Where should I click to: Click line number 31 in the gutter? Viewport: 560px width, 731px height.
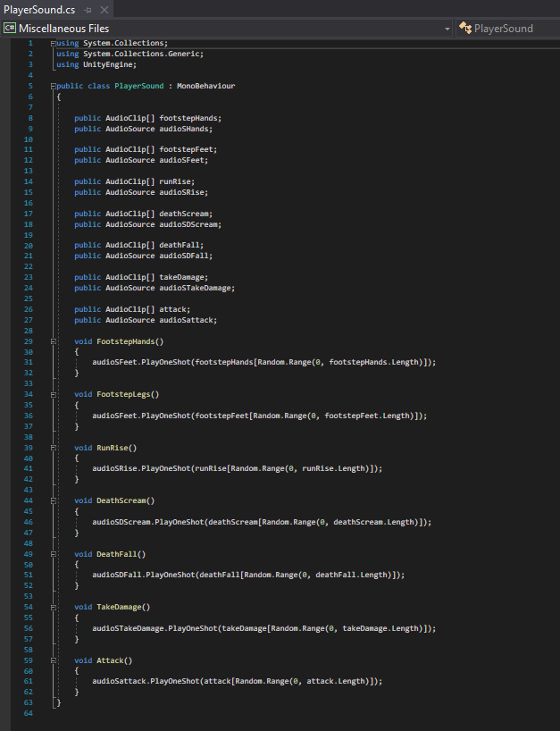(29, 362)
